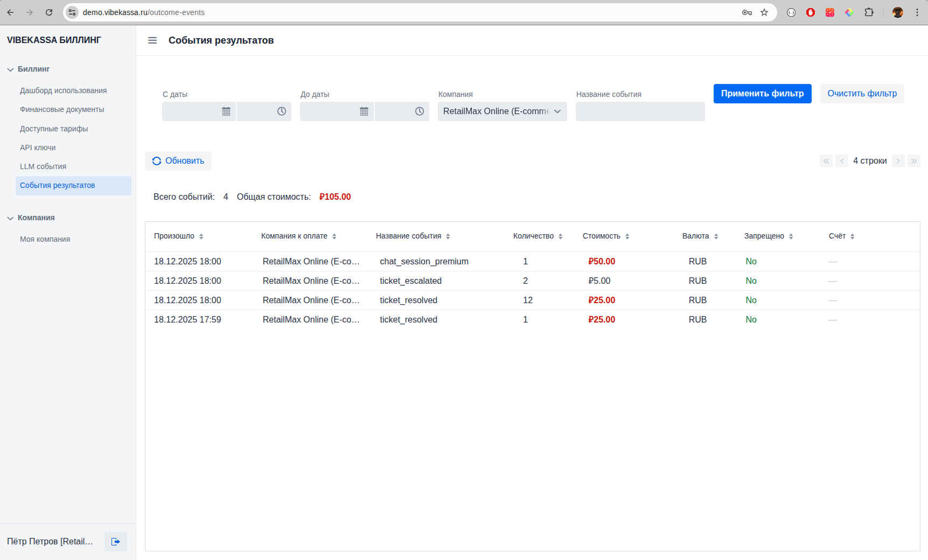Bookmark page with star icon
This screenshot has width=928, height=560.
[764, 12]
